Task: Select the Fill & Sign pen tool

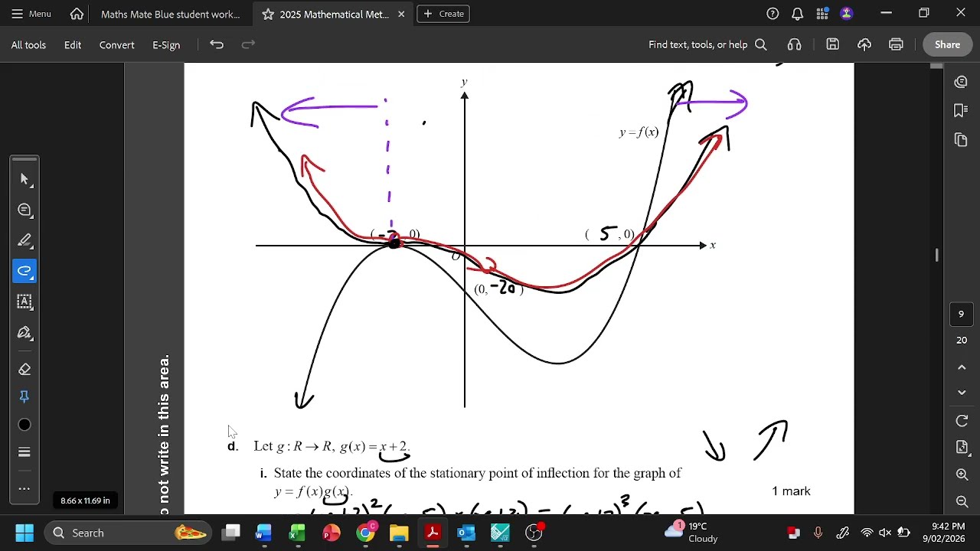Action: (x=24, y=332)
